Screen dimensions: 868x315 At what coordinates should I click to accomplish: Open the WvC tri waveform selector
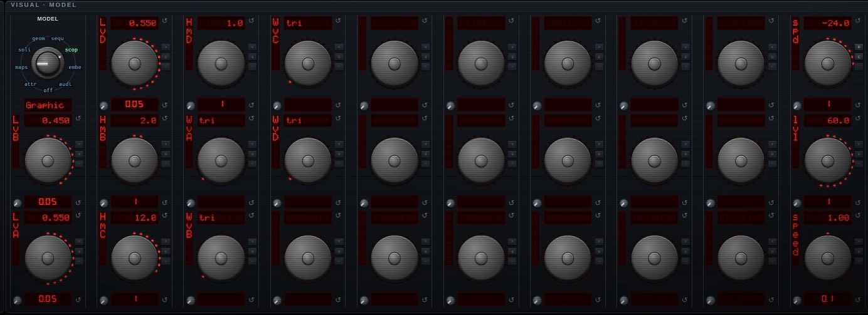coord(307,23)
